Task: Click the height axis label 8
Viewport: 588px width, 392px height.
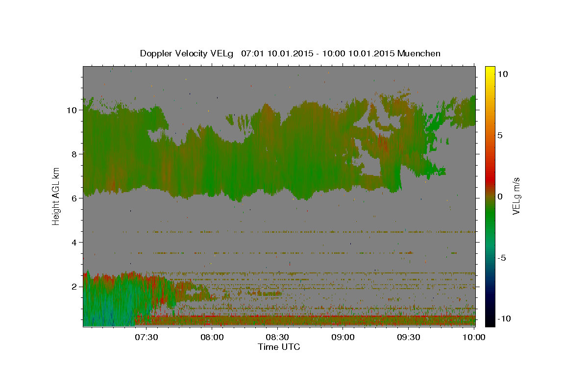Action: 74,154
